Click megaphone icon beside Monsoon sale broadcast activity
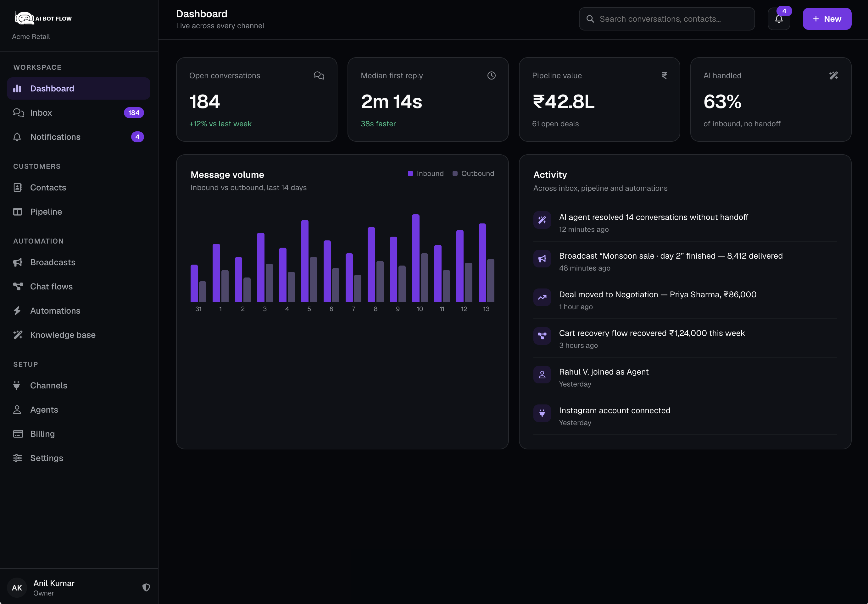Image resolution: width=868 pixels, height=604 pixels. coord(542,259)
